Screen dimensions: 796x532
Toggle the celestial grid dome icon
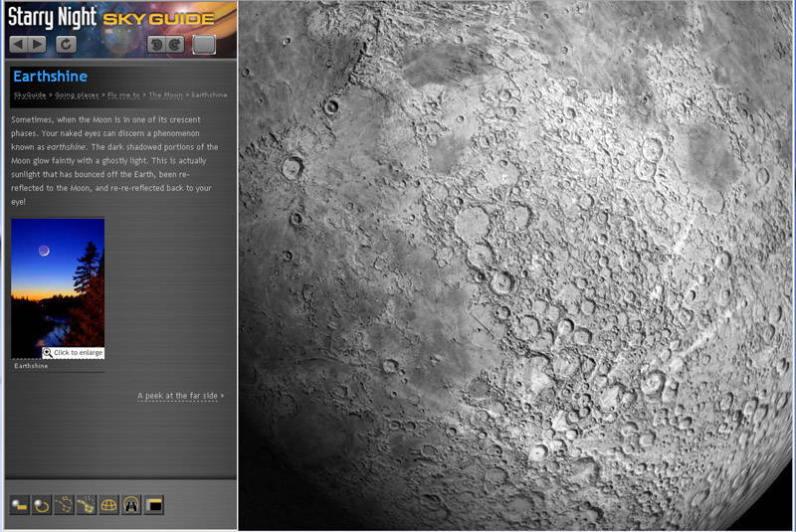[108, 505]
